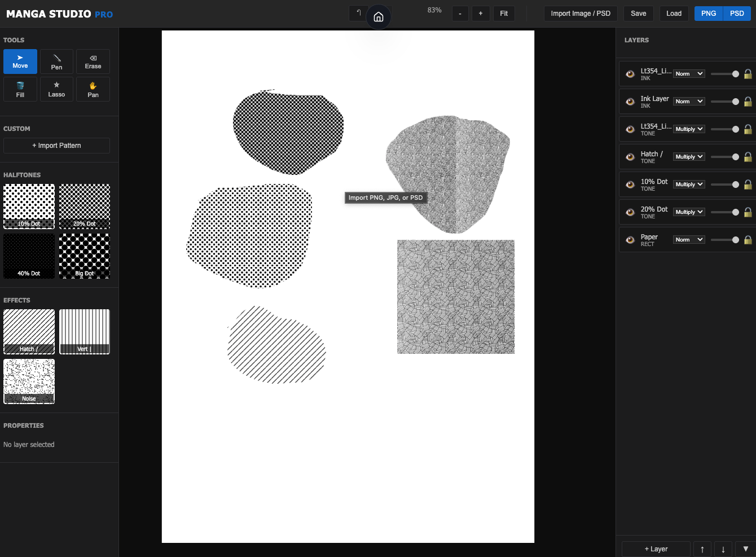Open blend mode dropdown for 20% Dot
The width and height of the screenshot is (756, 557).
tap(689, 212)
